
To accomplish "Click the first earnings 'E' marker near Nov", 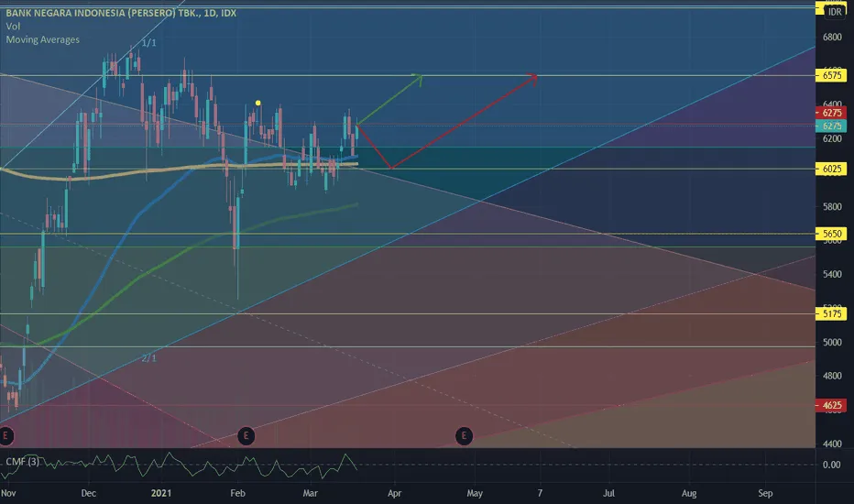I will (8, 433).
